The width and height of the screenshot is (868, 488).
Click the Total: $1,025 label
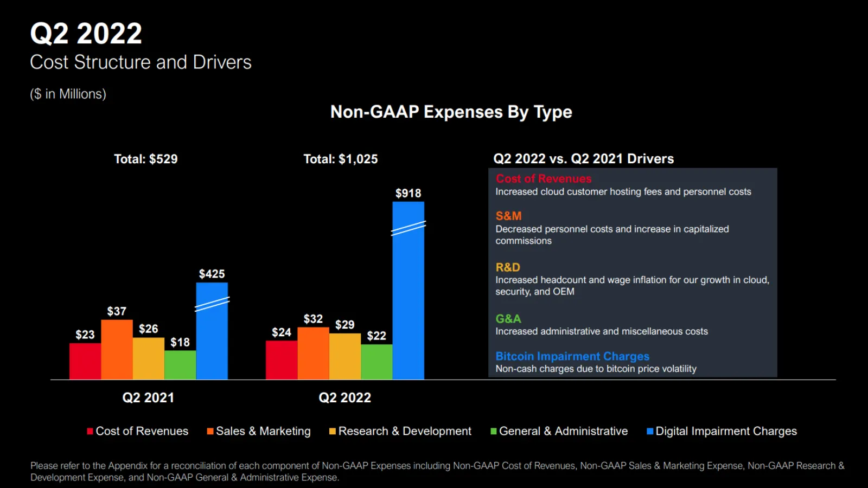click(x=340, y=159)
